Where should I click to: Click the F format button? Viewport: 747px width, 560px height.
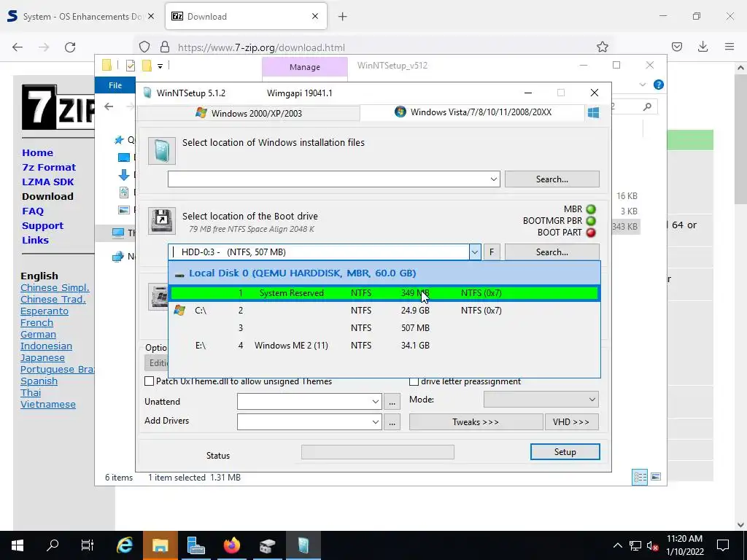coord(492,252)
